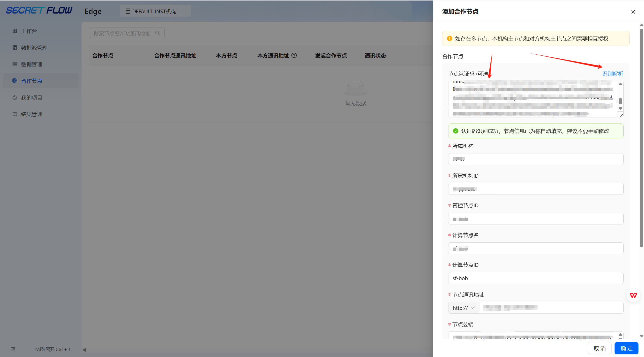Image resolution: width=644 pixels, height=357 pixels.
Task: Click the WPS floating assistant icon
Action: (x=633, y=295)
